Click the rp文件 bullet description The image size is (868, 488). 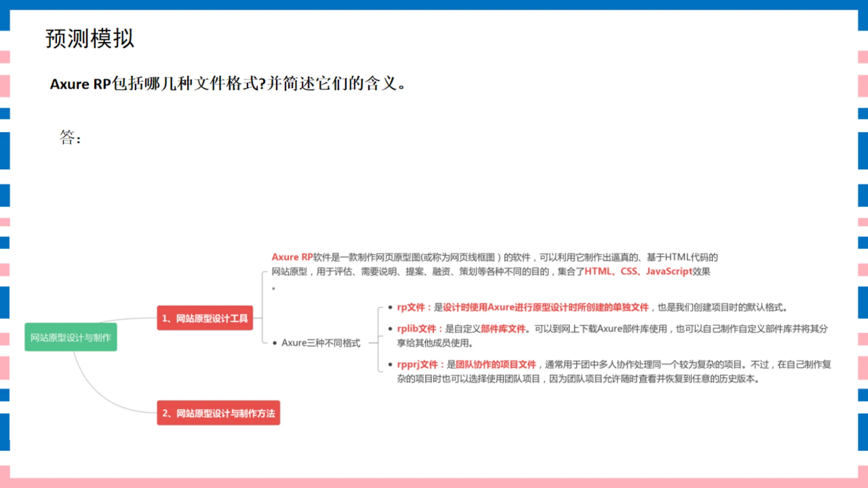click(592, 307)
